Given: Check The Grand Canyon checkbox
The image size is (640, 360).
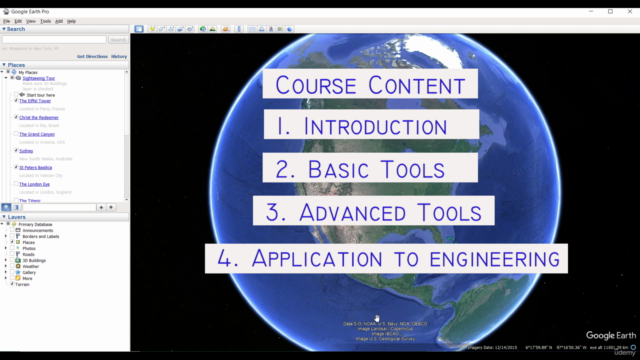Looking at the screenshot, I should point(16,134).
